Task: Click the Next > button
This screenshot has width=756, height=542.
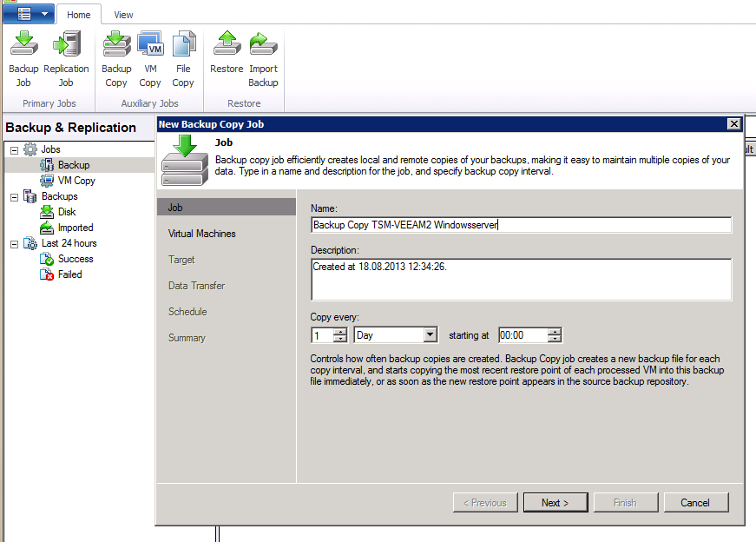Action: [555, 503]
